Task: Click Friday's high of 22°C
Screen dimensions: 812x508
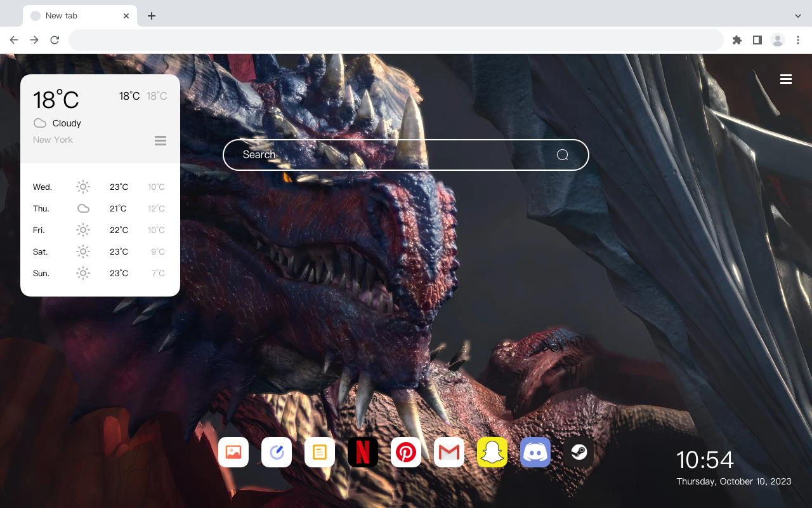Action: coord(119,230)
